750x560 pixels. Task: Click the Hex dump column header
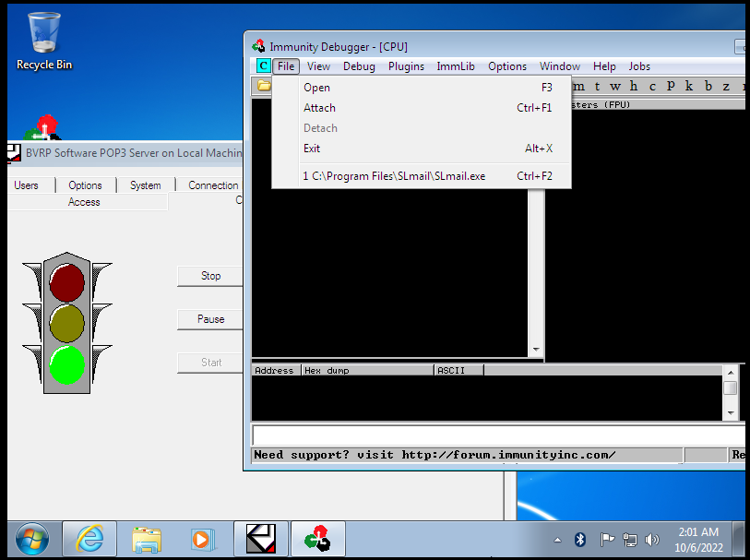click(367, 370)
